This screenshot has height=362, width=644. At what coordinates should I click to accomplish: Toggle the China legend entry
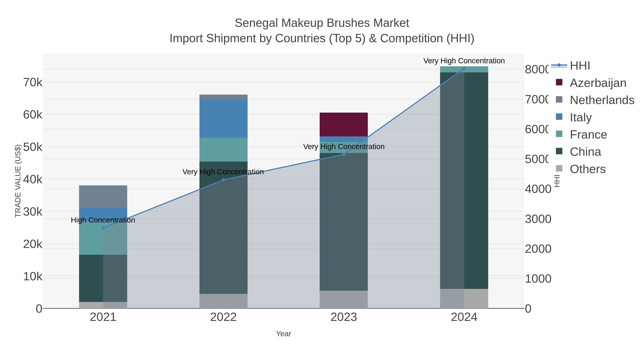point(578,152)
